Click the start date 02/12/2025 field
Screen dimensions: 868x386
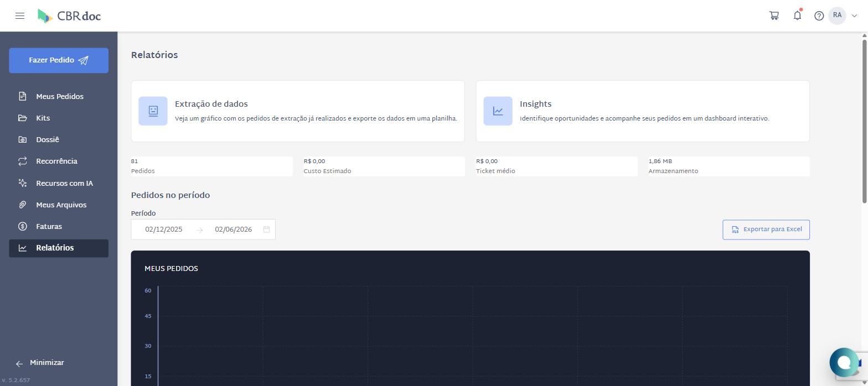click(x=164, y=229)
